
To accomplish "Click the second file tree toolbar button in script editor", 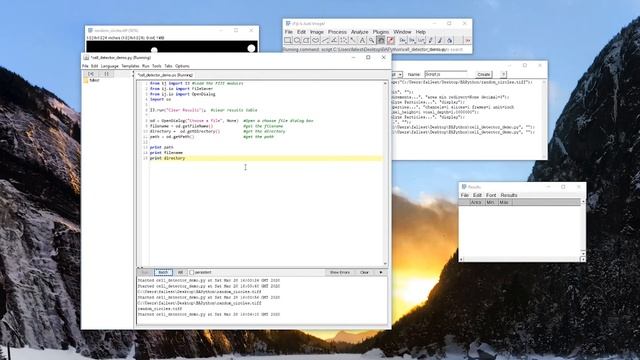I will 107,74.
